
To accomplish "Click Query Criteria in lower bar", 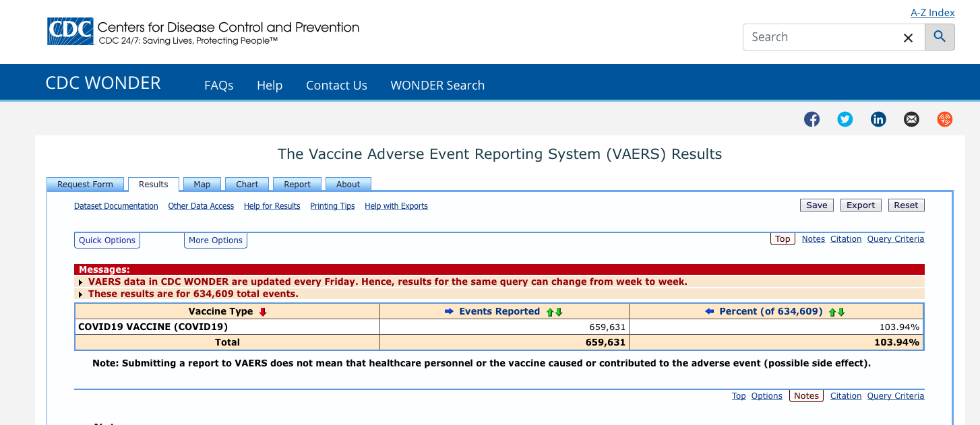I will 896,396.
